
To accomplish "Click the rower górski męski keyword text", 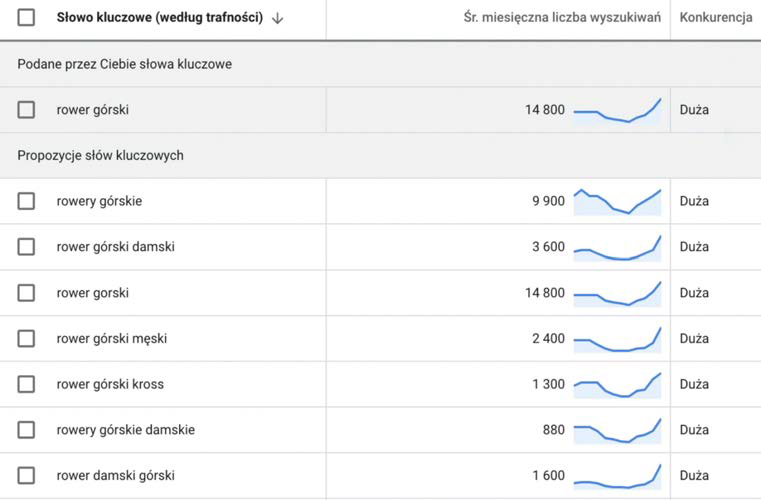I will (112, 339).
